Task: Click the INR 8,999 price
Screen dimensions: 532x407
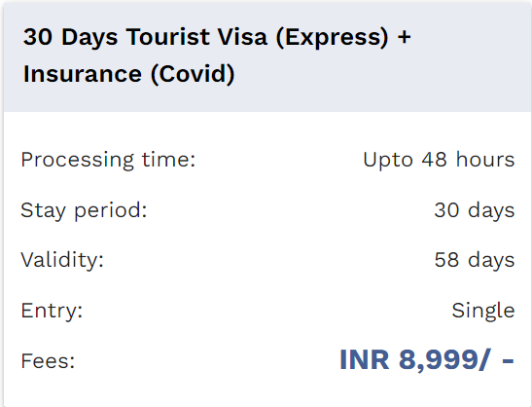Action: pyautogui.click(x=415, y=360)
